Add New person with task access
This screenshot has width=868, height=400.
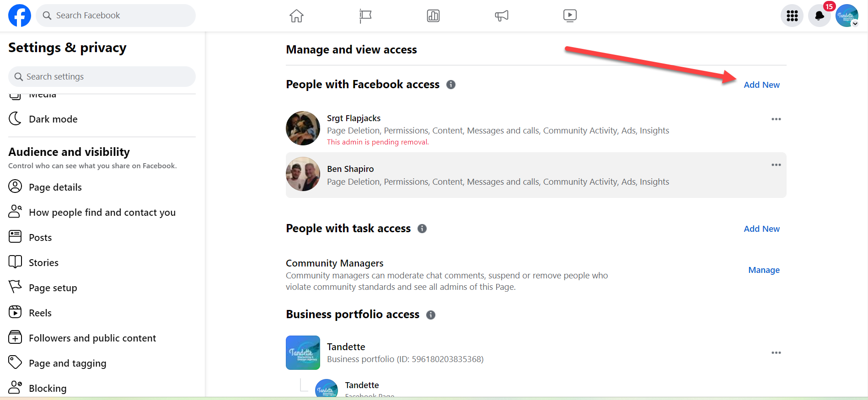pos(761,229)
